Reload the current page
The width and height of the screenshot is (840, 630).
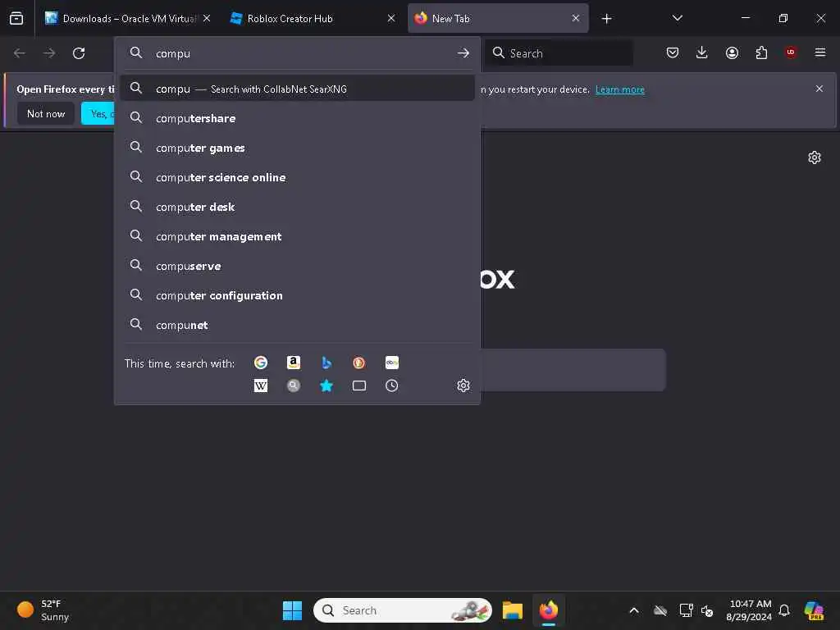(79, 53)
